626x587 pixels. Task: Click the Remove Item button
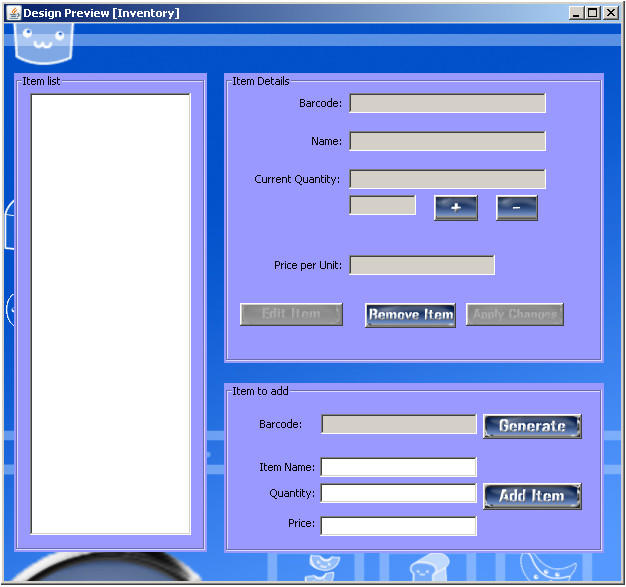point(410,315)
